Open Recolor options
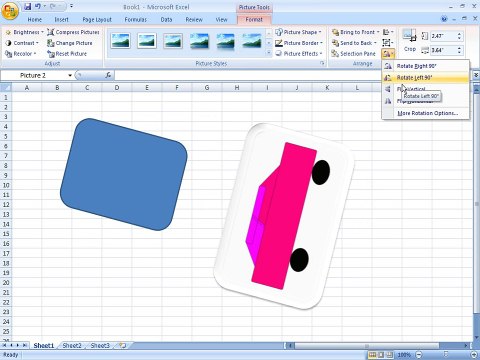The height and width of the screenshot is (360, 480). [21, 54]
